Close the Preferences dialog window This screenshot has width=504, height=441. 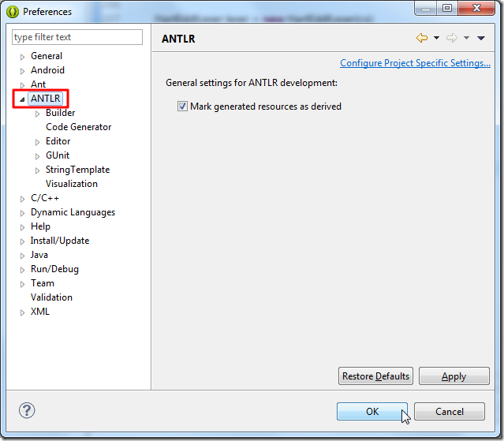[477, 8]
